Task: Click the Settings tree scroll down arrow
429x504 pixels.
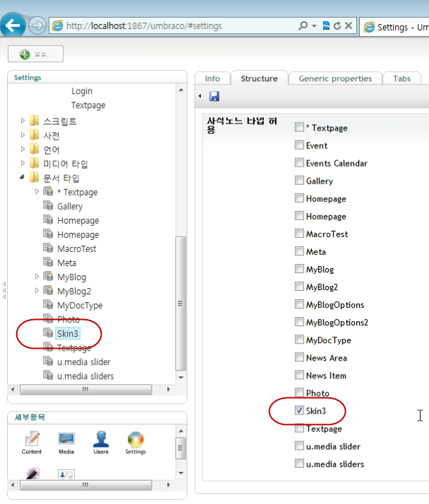Action: click(x=181, y=378)
